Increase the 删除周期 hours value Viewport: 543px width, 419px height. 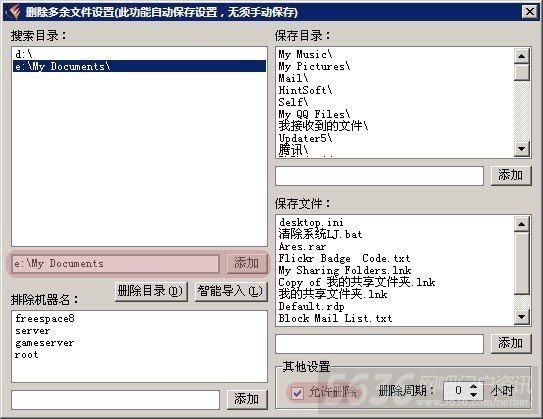pos(473,387)
